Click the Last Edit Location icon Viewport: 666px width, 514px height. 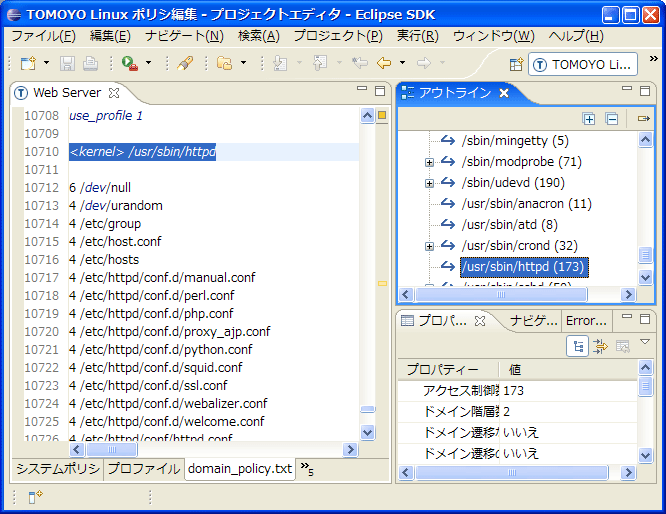point(360,63)
